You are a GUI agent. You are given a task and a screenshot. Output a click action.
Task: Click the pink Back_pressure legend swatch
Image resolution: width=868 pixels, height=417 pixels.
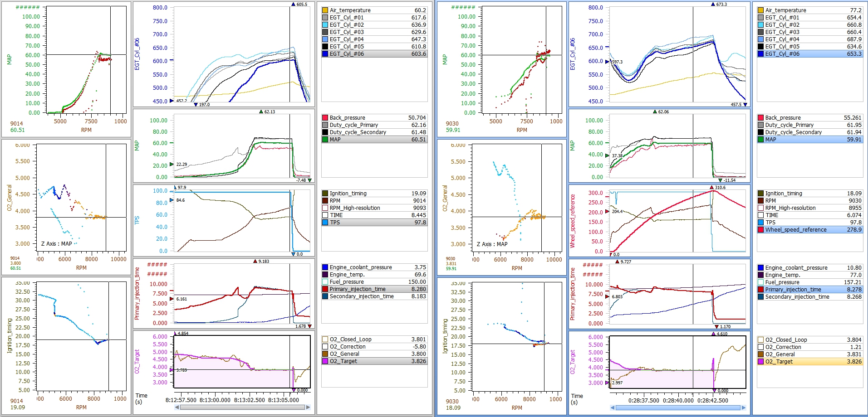325,117
